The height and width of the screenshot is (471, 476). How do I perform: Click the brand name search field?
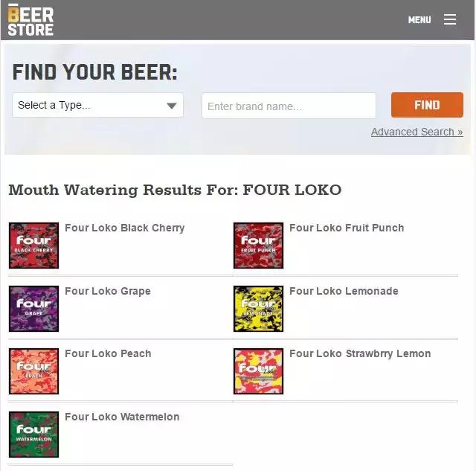tap(289, 106)
